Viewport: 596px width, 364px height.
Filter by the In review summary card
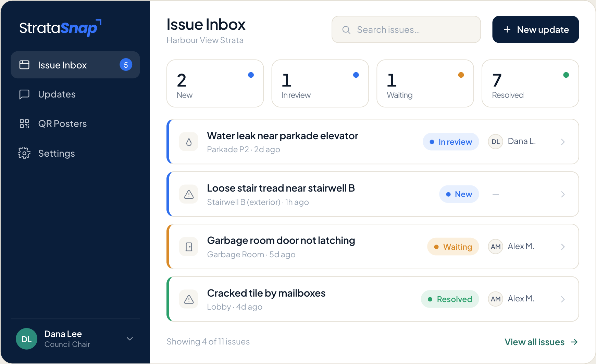pos(320,83)
